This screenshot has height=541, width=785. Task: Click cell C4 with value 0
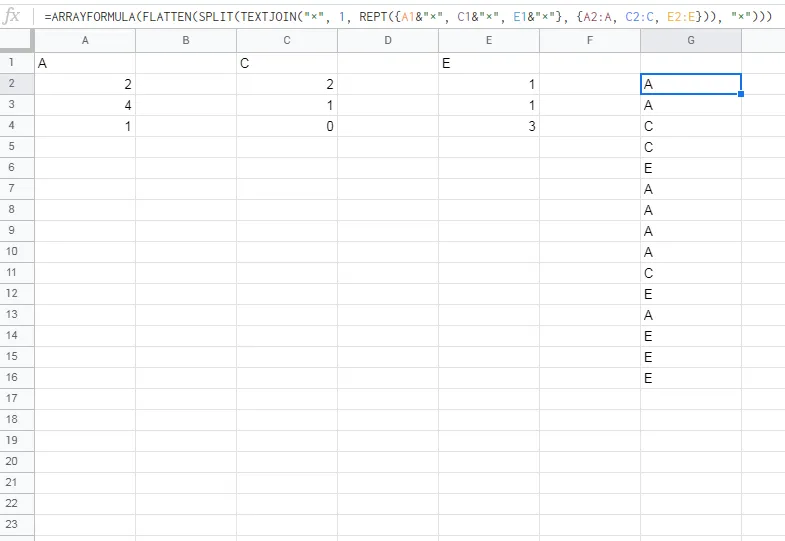287,126
